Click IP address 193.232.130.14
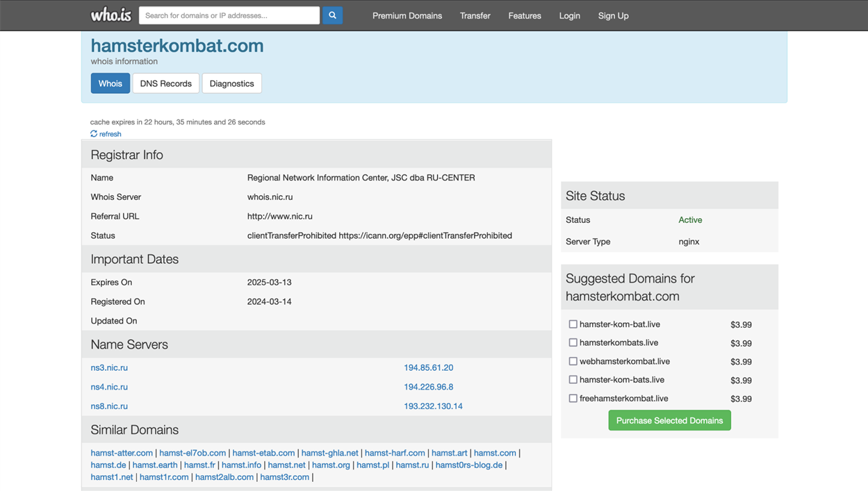This screenshot has height=491, width=868. click(x=433, y=406)
